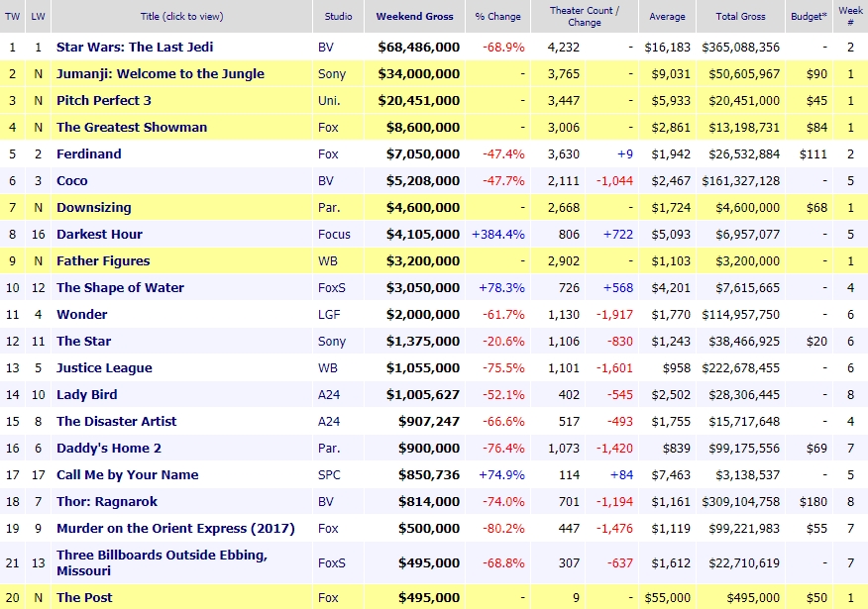This screenshot has width=868, height=609.
Task: Click the Budget* column header
Action: tap(809, 16)
